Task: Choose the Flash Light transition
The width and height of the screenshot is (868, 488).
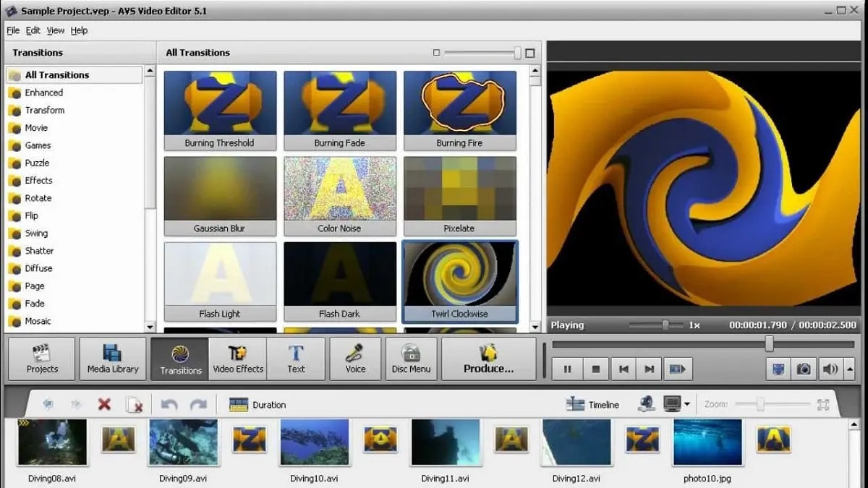Action: (x=220, y=281)
